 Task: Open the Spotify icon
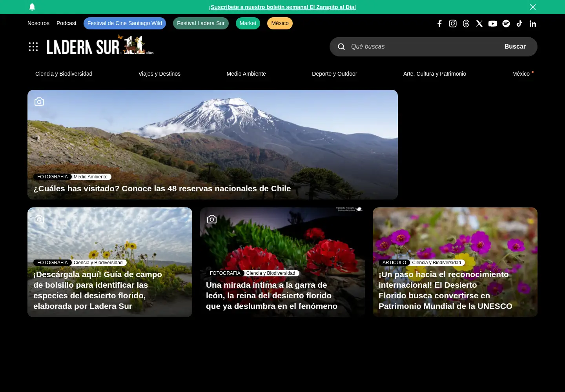[506, 24]
